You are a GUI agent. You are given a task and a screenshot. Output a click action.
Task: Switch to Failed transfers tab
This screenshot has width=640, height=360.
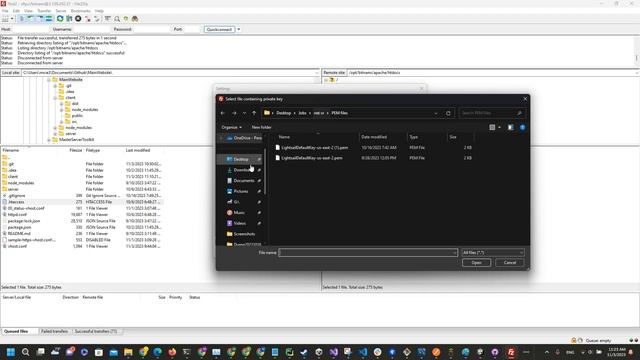tap(54, 331)
